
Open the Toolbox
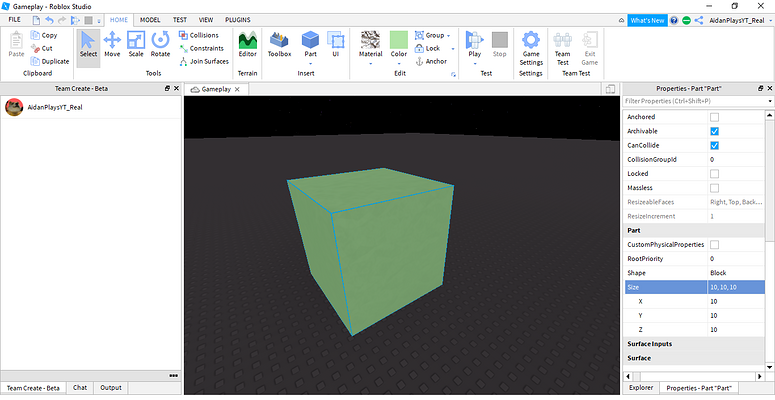[279, 45]
